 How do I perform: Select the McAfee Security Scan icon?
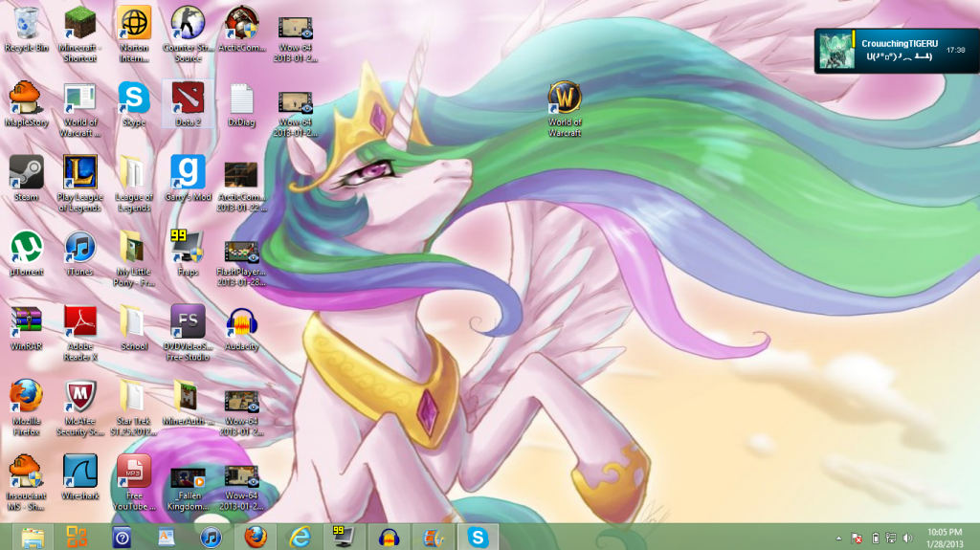[80, 407]
